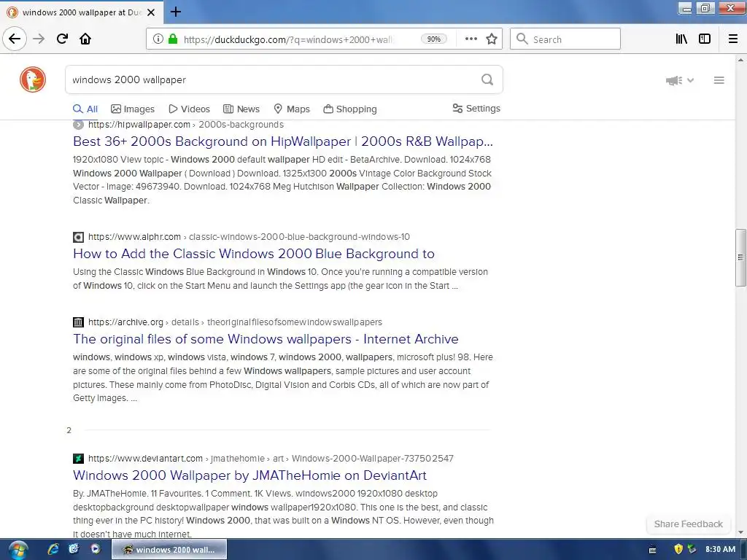Click the Firefox Search box
The height and width of the screenshot is (560, 747).
tap(565, 39)
